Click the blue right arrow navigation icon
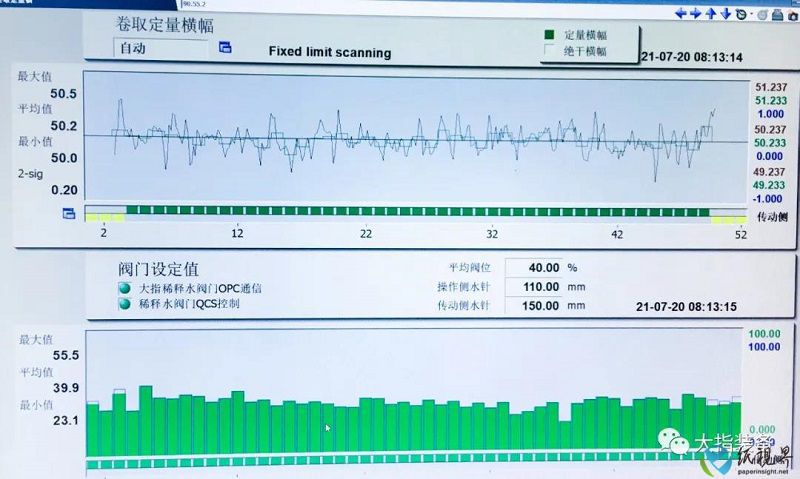800x479 pixels. click(x=695, y=14)
